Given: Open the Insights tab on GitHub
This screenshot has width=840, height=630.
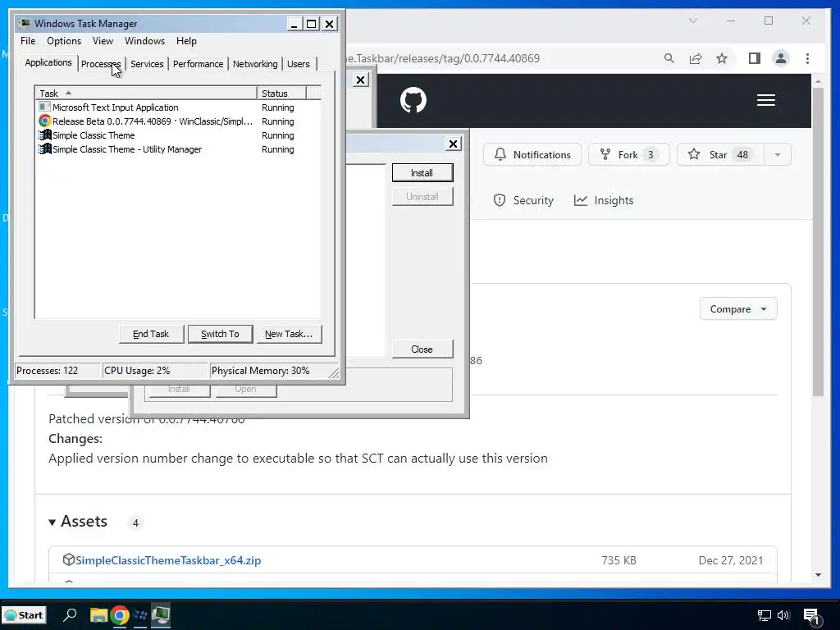Looking at the screenshot, I should [604, 200].
